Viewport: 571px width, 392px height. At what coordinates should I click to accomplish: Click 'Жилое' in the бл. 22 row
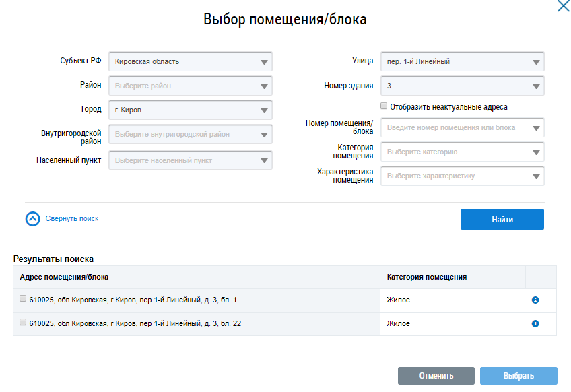(x=399, y=323)
